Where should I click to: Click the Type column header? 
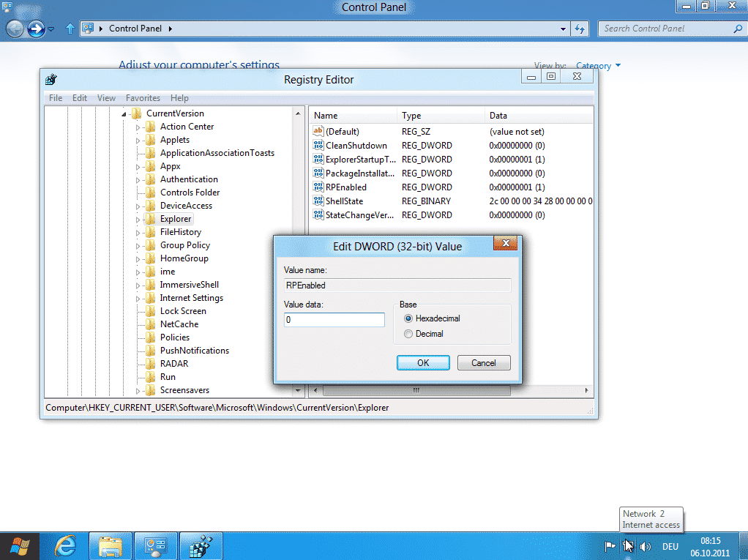coord(441,116)
